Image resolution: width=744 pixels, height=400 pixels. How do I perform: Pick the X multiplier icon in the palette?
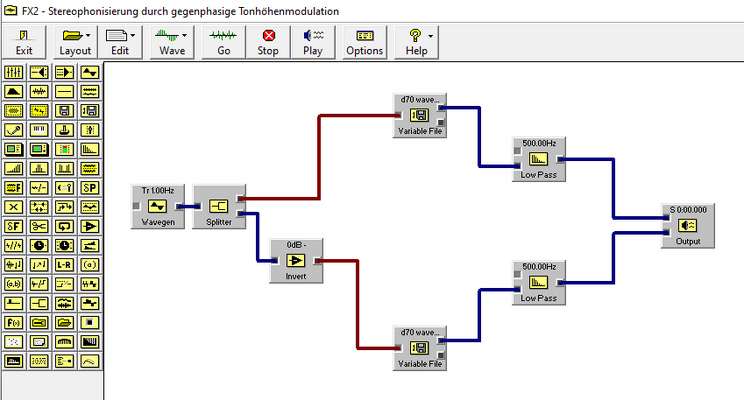[x=13, y=207]
